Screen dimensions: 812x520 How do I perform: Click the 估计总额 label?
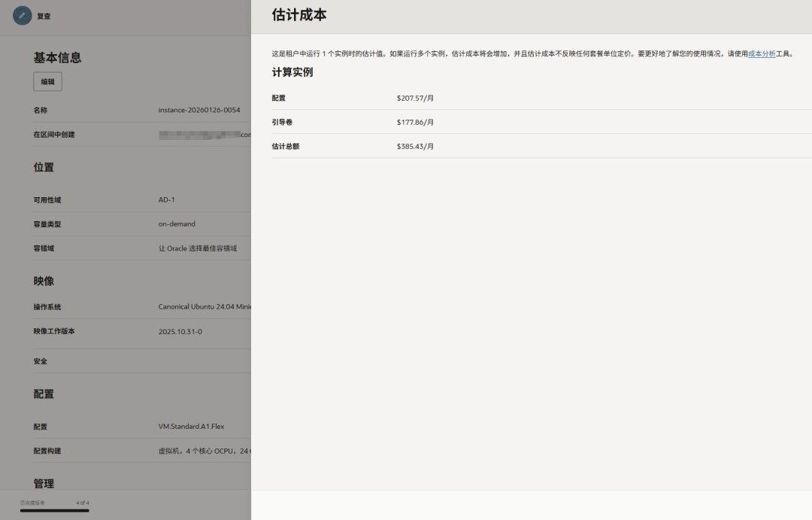286,146
